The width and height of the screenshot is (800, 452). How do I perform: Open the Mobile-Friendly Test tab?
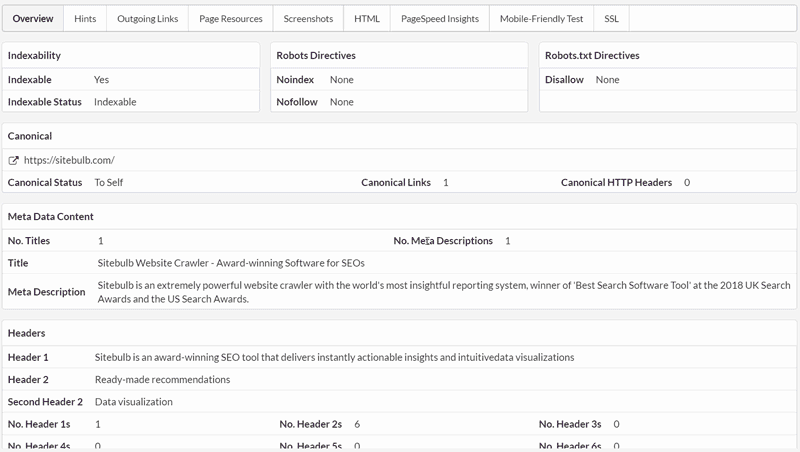coord(540,18)
